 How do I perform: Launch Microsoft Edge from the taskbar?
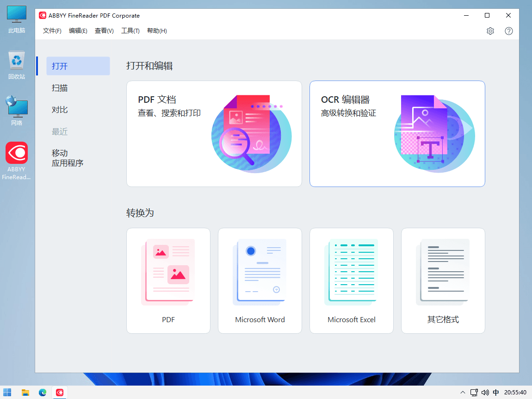(x=43, y=393)
